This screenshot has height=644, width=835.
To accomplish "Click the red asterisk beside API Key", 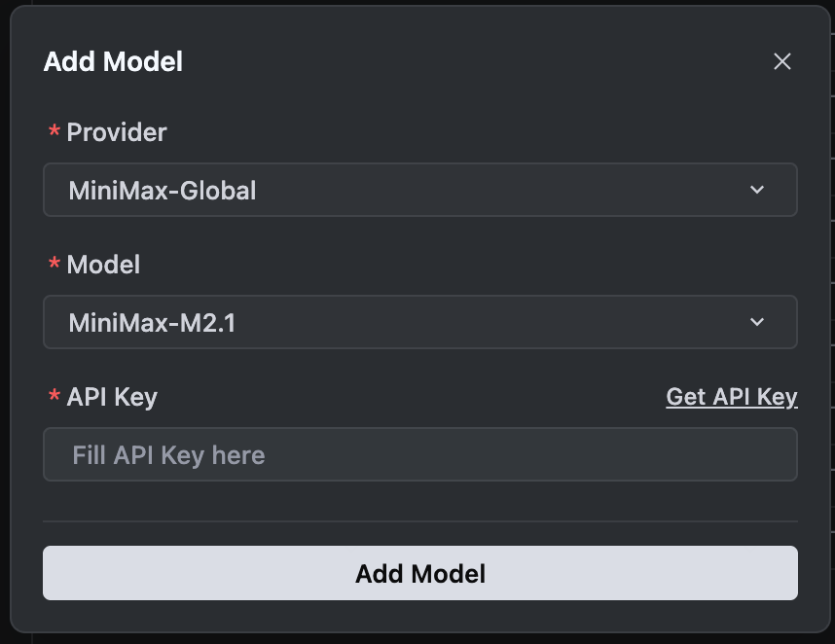I will [x=54, y=398].
